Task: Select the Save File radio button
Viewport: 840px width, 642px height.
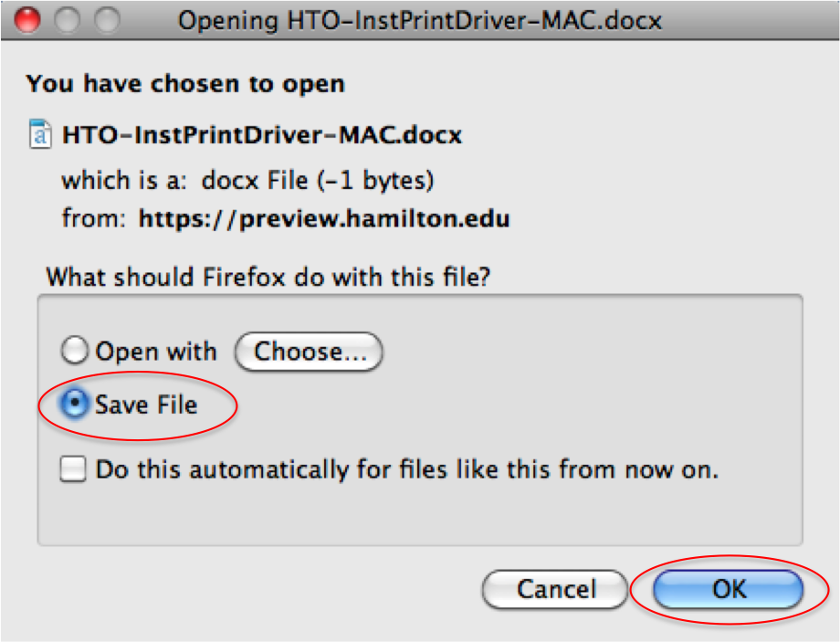Action: [x=74, y=404]
